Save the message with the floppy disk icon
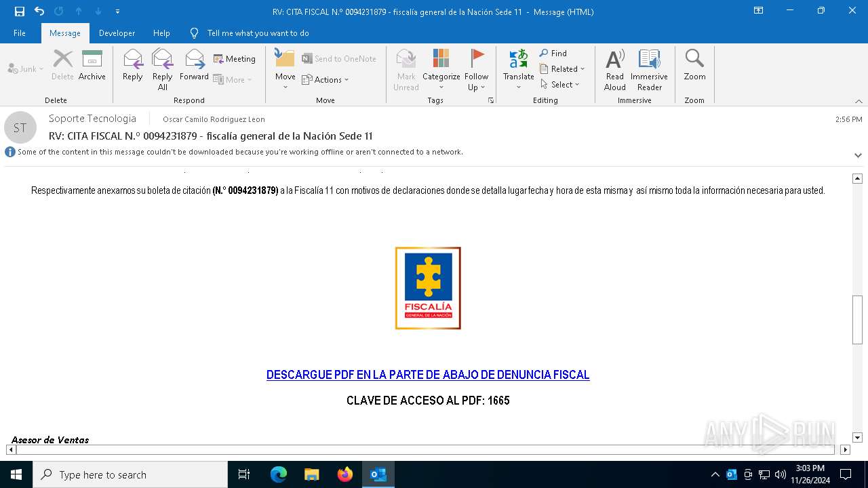 [19, 12]
